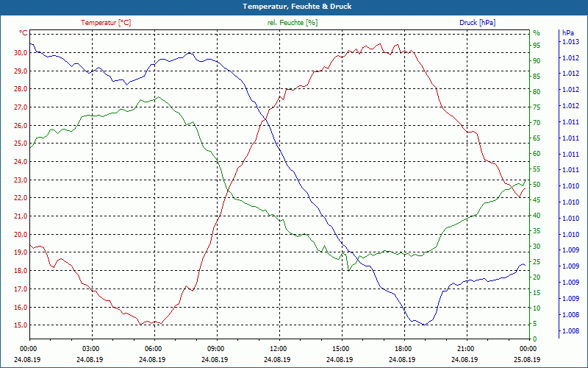
Task: Click the 15,0 temperature axis value
Action: (x=21, y=325)
